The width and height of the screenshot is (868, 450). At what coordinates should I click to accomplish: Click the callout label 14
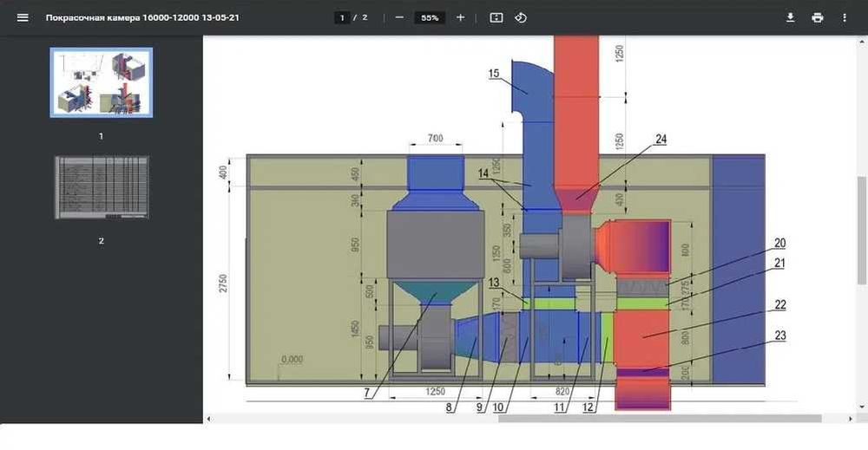[483, 173]
